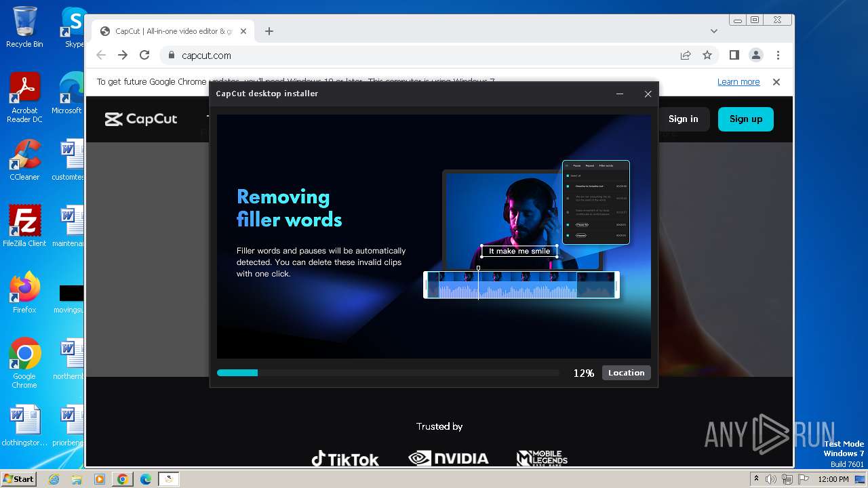This screenshot has height=488, width=868.
Task: Click the 12% progress percentage
Action: [x=583, y=373]
